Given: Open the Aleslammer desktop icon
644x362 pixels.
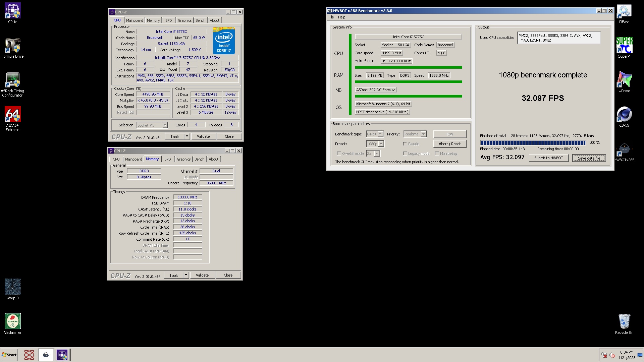Looking at the screenshot, I should (12, 324).
